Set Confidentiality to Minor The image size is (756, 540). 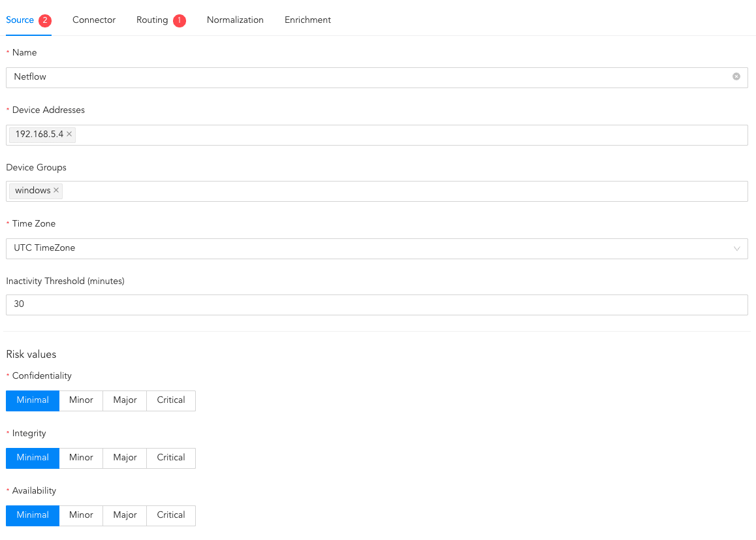81,400
